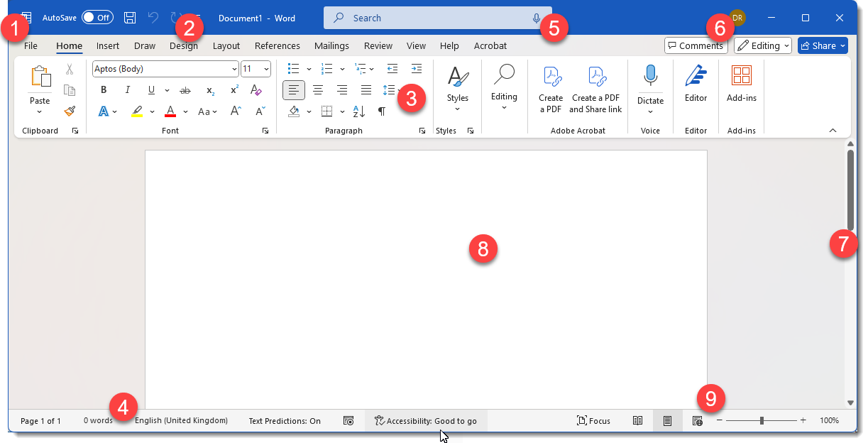This screenshot has width=868, height=443.
Task: Click Text Effects letter A icon
Action: tap(104, 111)
